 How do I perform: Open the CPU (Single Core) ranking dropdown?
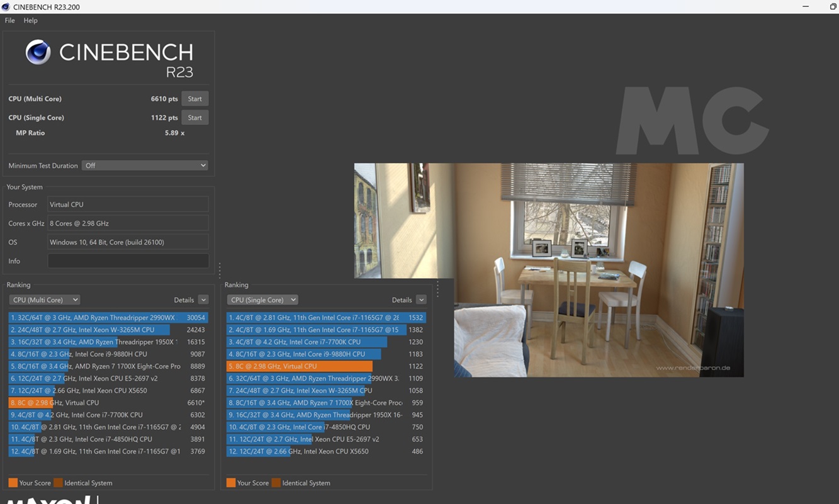click(262, 300)
